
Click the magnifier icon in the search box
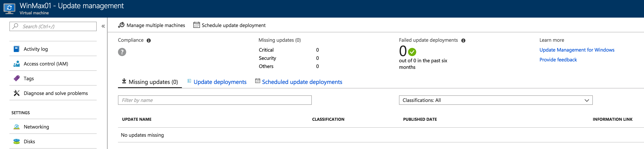(x=15, y=26)
